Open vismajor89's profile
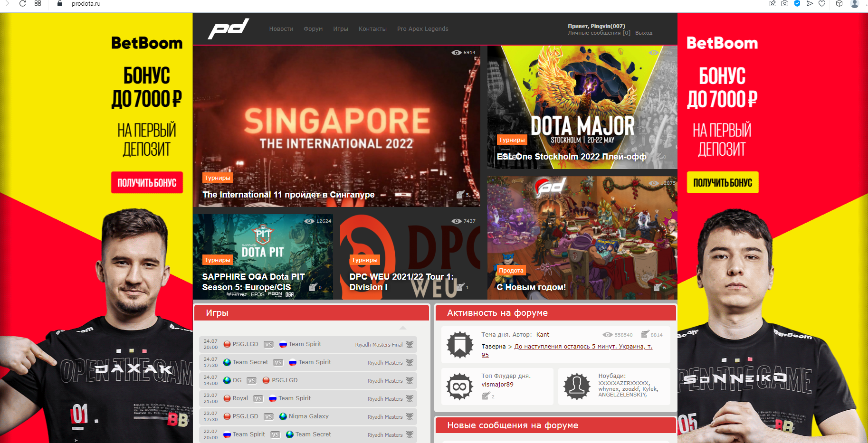Viewport: 868px width, 443px height. click(x=497, y=385)
